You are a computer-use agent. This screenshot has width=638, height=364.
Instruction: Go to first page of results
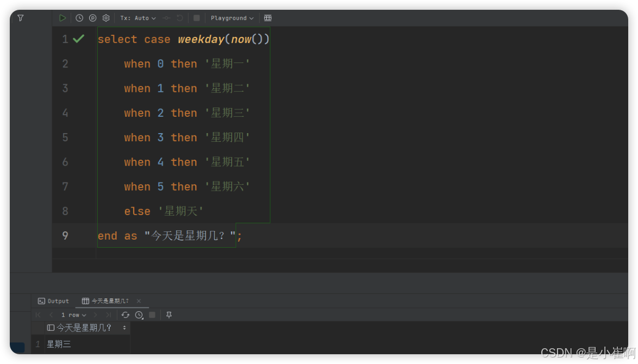click(38, 315)
